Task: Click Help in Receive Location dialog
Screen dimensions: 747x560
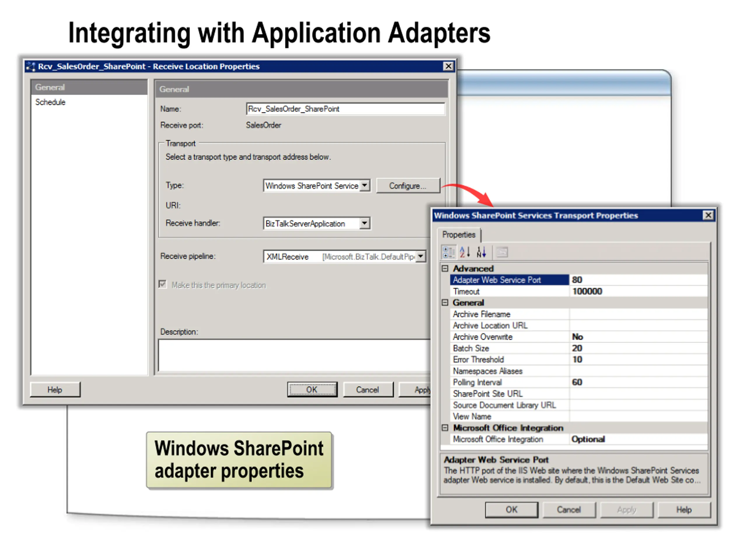Action: tap(55, 390)
